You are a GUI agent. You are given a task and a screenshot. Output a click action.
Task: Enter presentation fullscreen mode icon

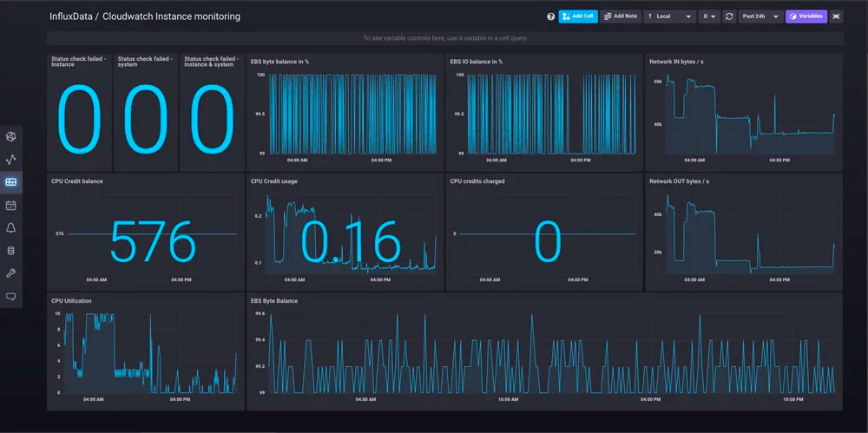[836, 16]
